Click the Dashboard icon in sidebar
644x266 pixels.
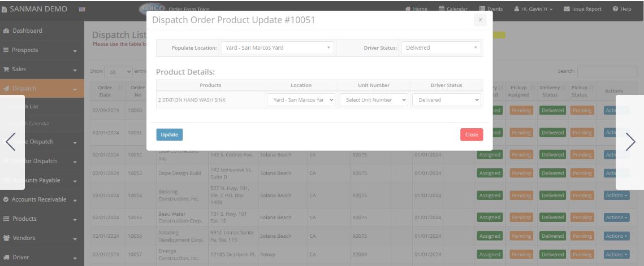click(6, 30)
